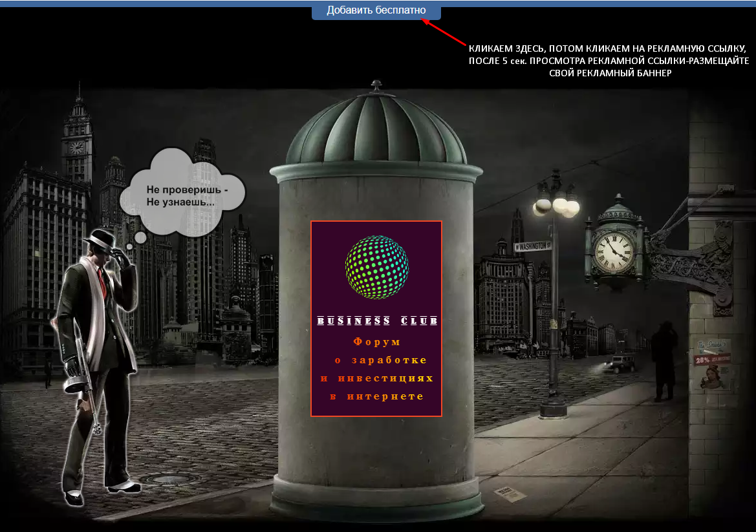Click the green dotted globe logo
Screen dimensions: 756x532
377,268
